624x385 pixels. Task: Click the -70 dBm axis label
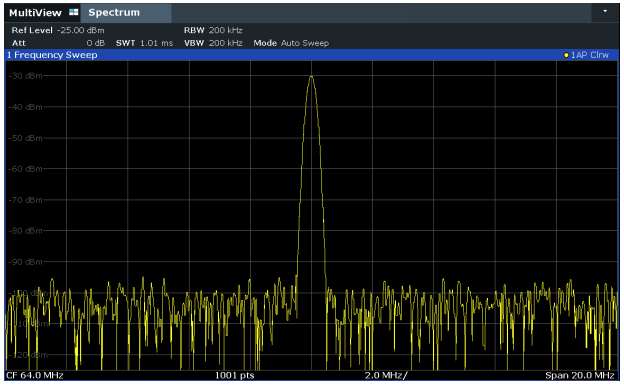click(x=26, y=200)
